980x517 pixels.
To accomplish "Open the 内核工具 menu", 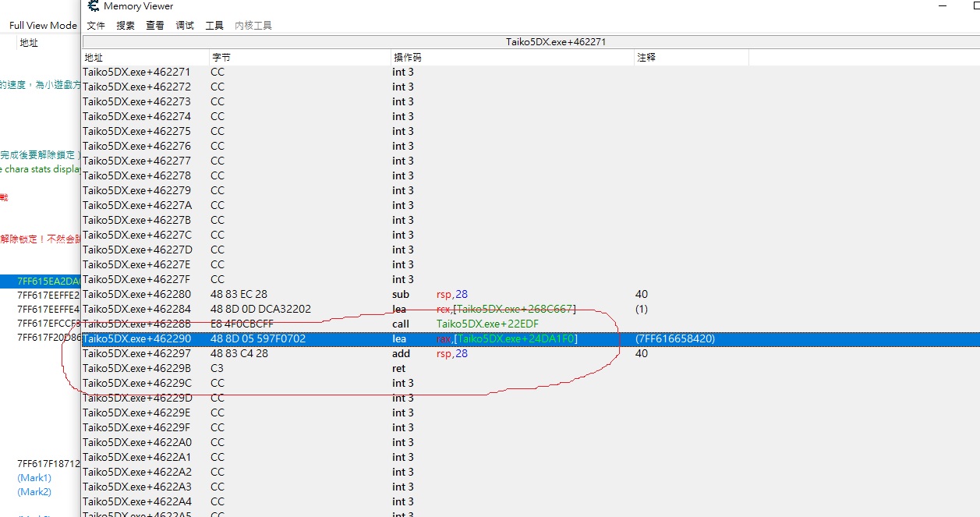I will click(x=253, y=26).
